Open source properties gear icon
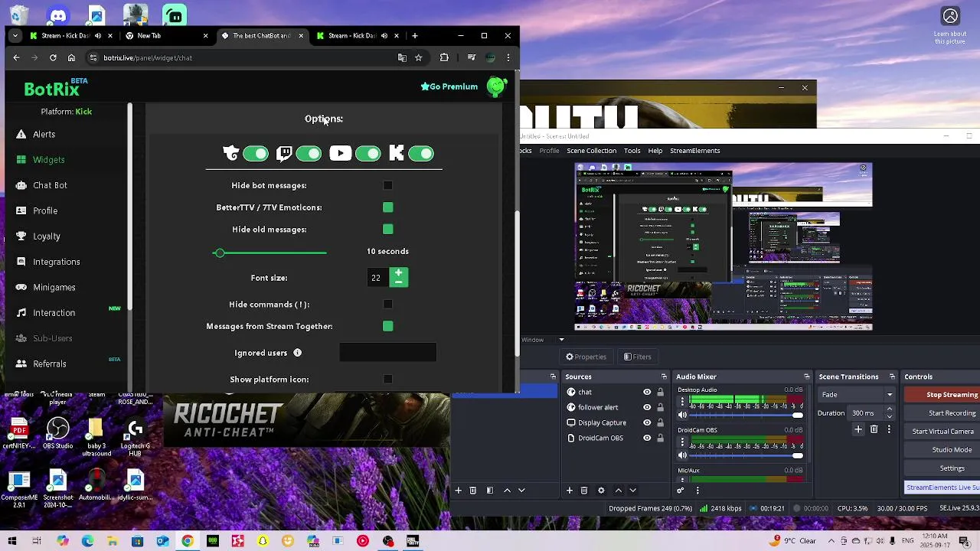This screenshot has width=980, height=551. [601, 491]
